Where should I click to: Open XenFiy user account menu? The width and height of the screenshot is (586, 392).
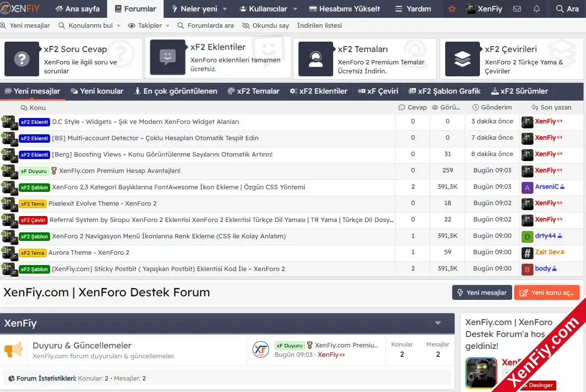(483, 8)
